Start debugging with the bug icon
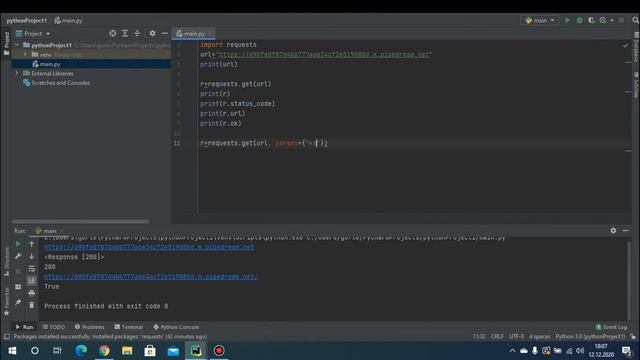Screen dimensions: 640x360 coord(579,20)
